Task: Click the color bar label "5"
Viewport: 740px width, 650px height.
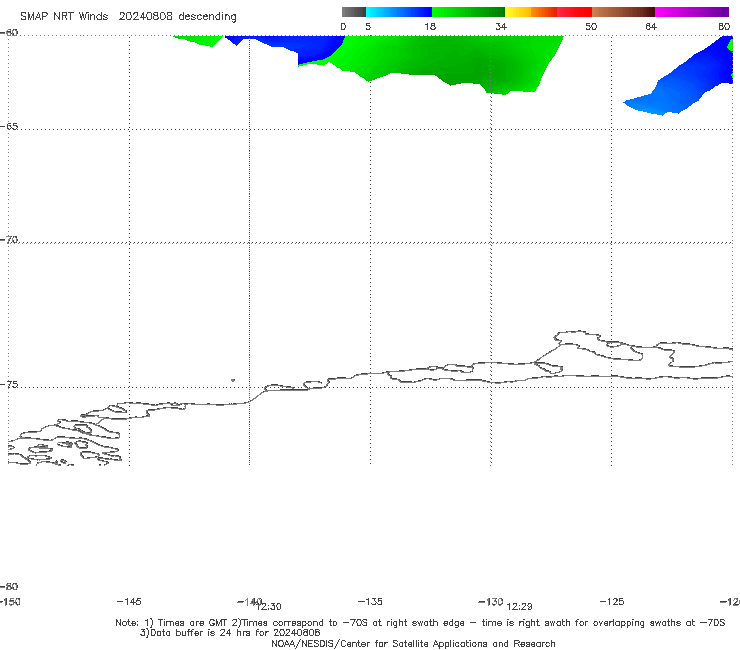Action: point(368,26)
